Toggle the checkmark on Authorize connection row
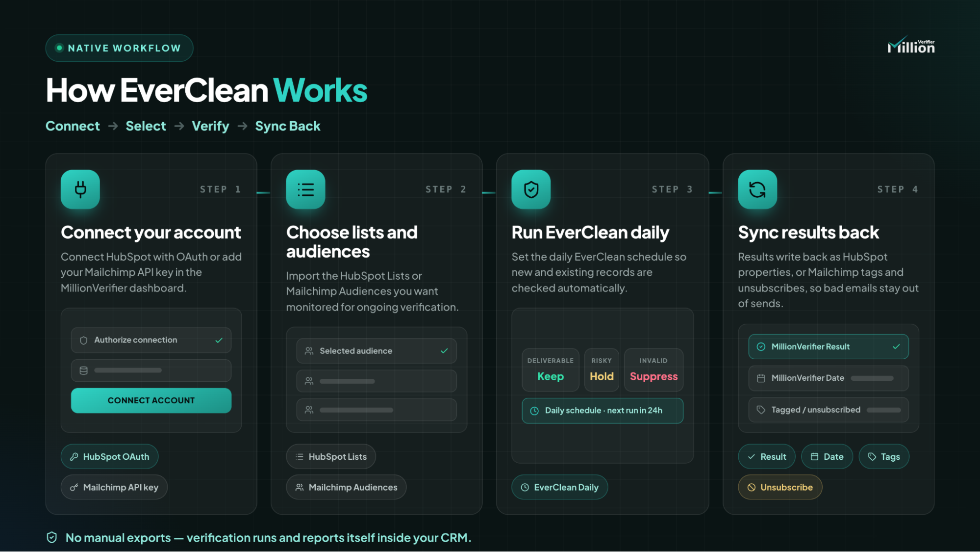The width and height of the screenshot is (980, 552). [219, 340]
